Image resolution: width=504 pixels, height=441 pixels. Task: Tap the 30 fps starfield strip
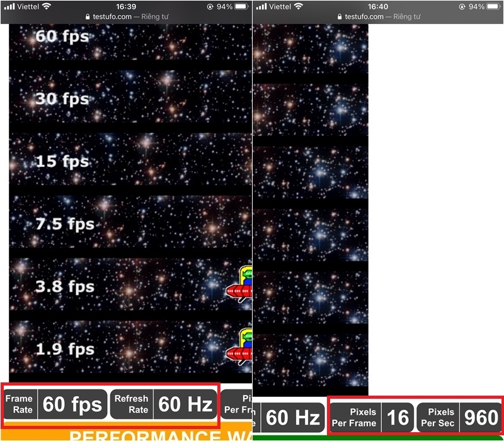pyautogui.click(x=130, y=96)
